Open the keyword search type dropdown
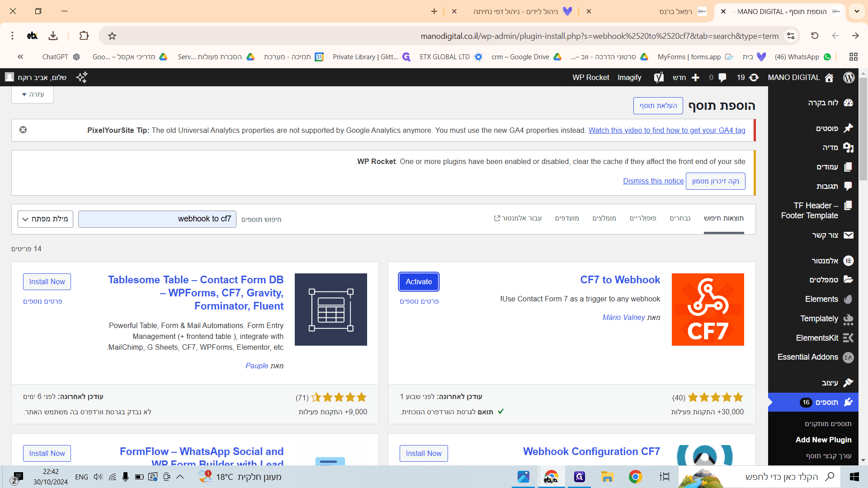Screen dimensions: 868x488 pos(45,219)
